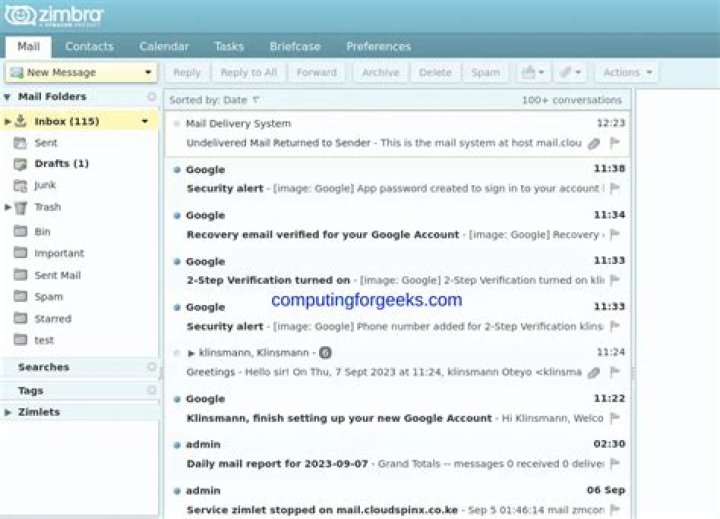Flag the 2-Step Verification turned on message
This screenshot has height=519, width=720.
pyautogui.click(x=614, y=280)
